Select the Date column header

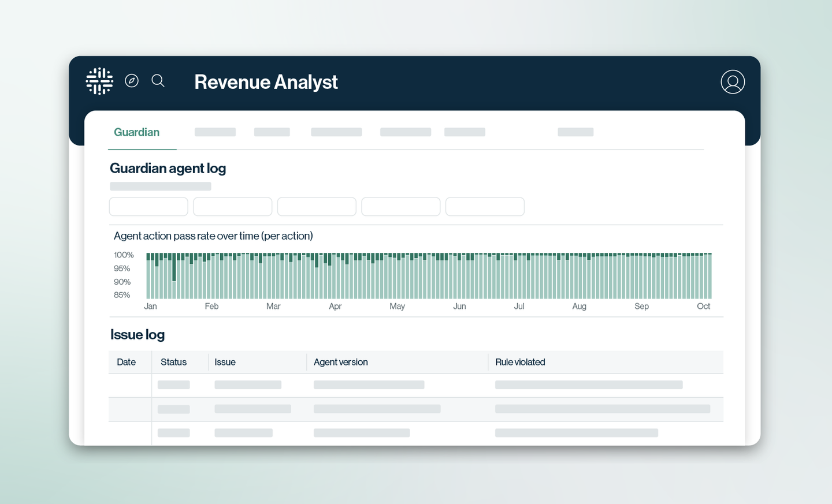tap(126, 362)
